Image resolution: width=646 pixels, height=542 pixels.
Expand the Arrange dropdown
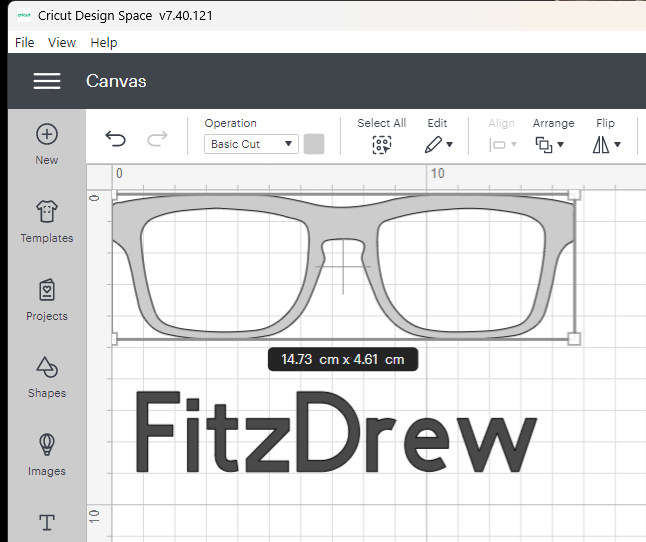(550, 144)
